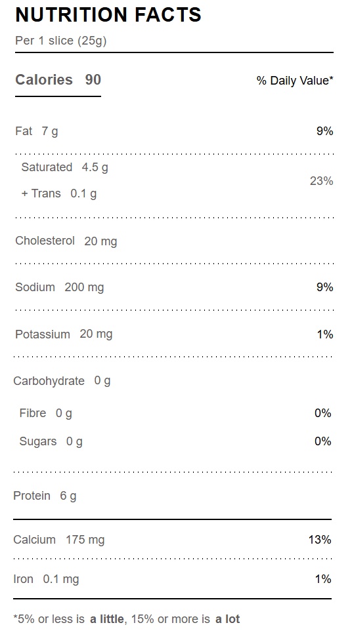The height and width of the screenshot is (644, 352).
Task: Click the 23% saturated fat value
Action: click(322, 181)
